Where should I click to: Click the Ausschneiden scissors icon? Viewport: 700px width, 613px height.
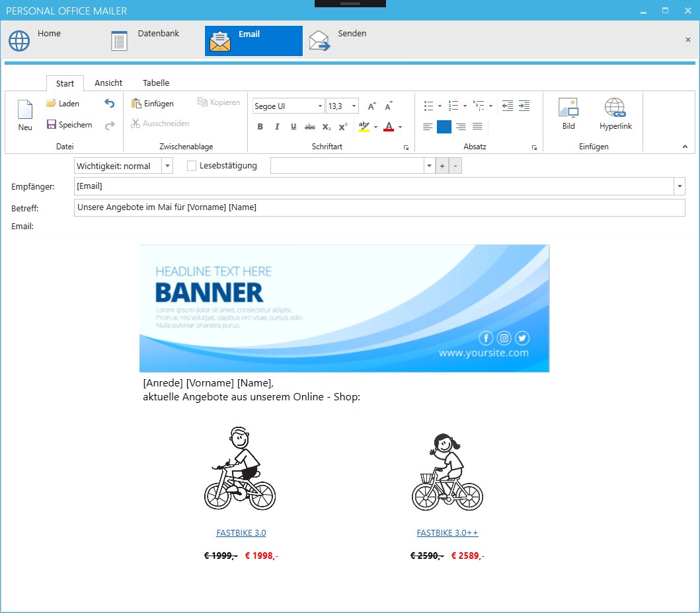136,123
